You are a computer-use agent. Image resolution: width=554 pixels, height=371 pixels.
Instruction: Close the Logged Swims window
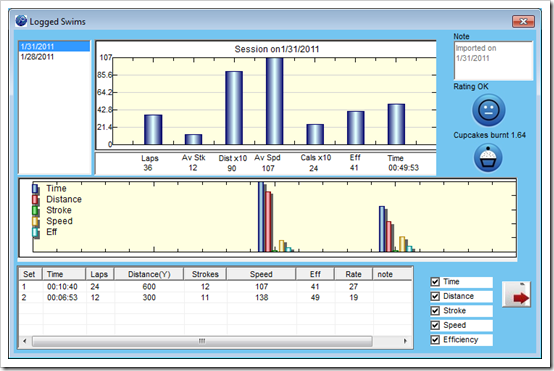pyautogui.click(x=523, y=22)
